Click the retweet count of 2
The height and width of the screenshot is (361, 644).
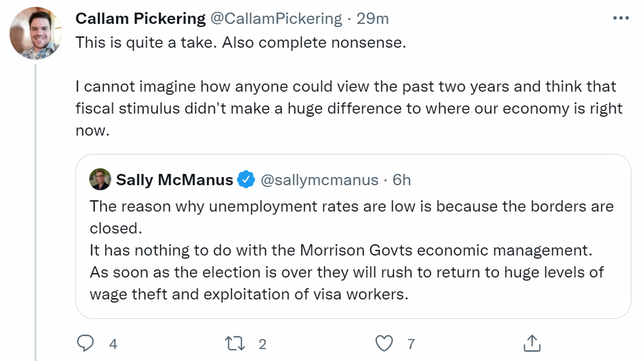[x=263, y=344]
